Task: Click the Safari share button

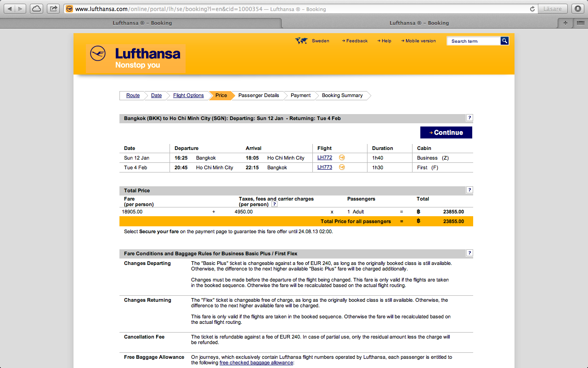Action: point(54,9)
